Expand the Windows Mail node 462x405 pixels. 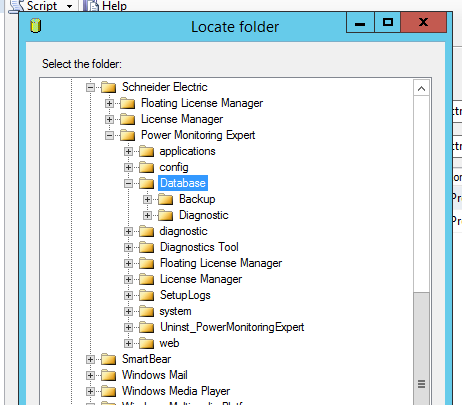click(x=90, y=375)
